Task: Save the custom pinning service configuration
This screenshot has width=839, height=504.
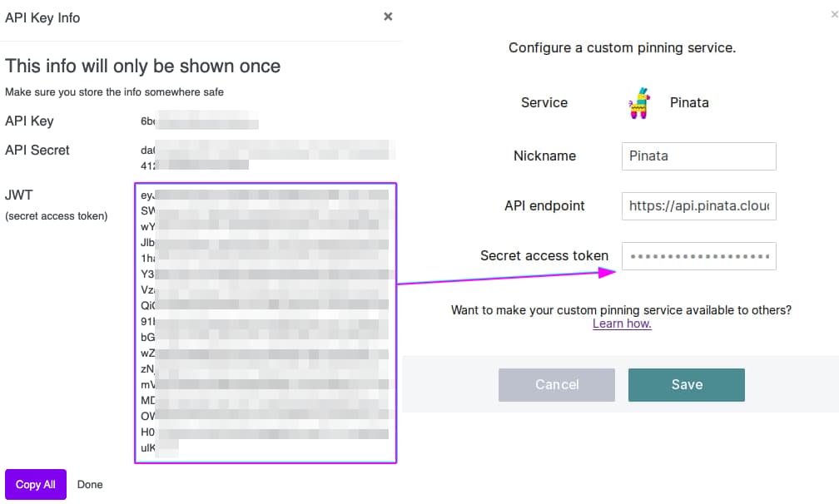Action: [686, 384]
